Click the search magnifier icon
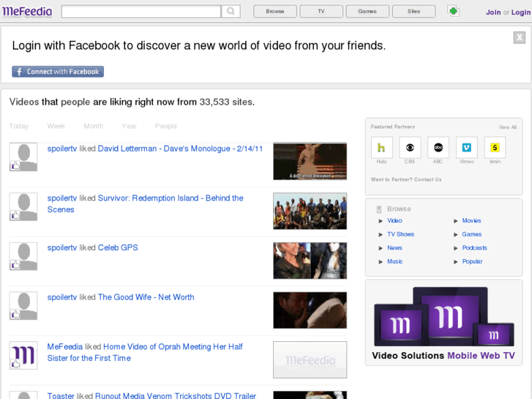The height and width of the screenshot is (399, 532). click(231, 12)
